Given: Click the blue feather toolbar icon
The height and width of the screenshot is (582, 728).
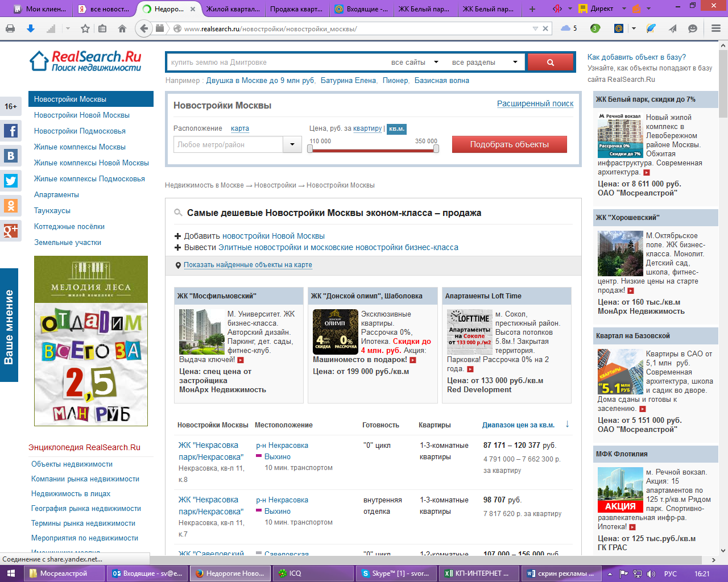Looking at the screenshot, I should coord(651,28).
